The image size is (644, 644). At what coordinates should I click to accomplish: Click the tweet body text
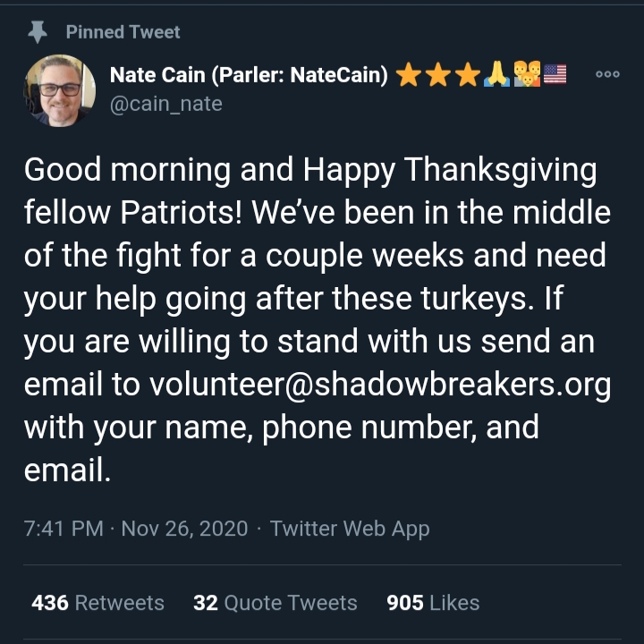pyautogui.click(x=318, y=319)
